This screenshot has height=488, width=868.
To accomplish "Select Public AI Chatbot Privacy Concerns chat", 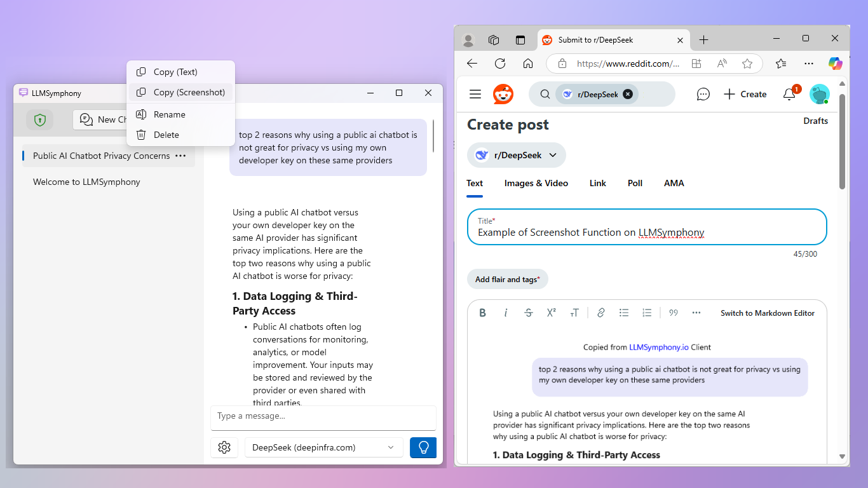I will point(102,156).
